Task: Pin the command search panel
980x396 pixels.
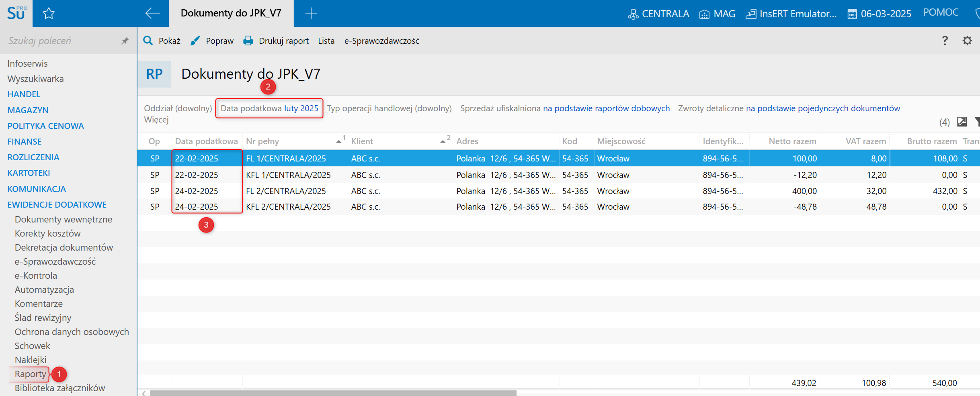Action: [125, 41]
